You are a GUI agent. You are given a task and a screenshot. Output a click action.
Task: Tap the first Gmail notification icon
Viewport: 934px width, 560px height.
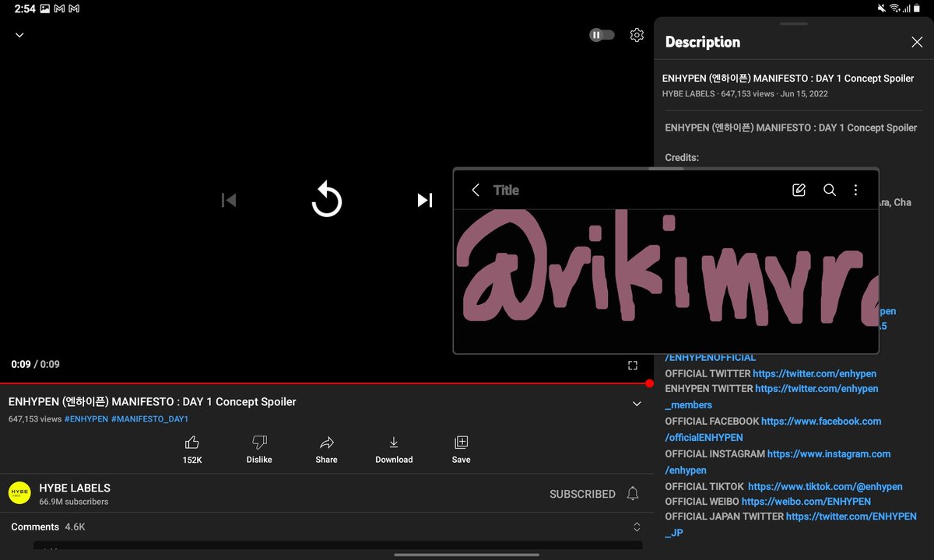tap(59, 9)
